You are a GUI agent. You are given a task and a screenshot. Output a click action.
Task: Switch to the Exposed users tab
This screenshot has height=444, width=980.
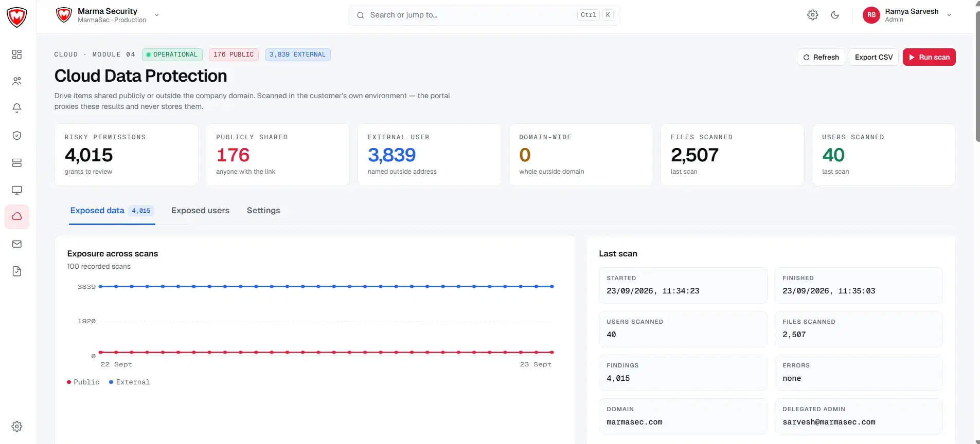click(x=200, y=211)
